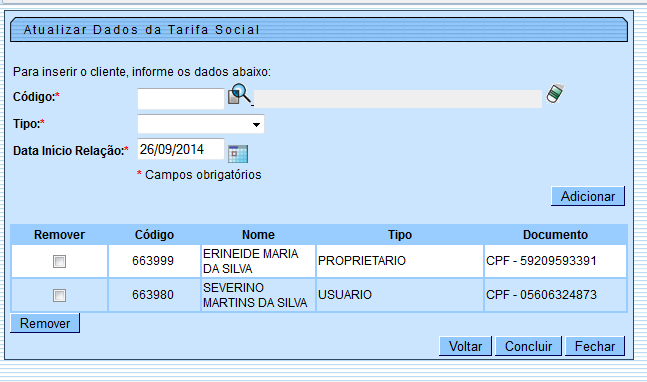Click the Tipo dropdown arrow
647x382 pixels.
pos(256,124)
